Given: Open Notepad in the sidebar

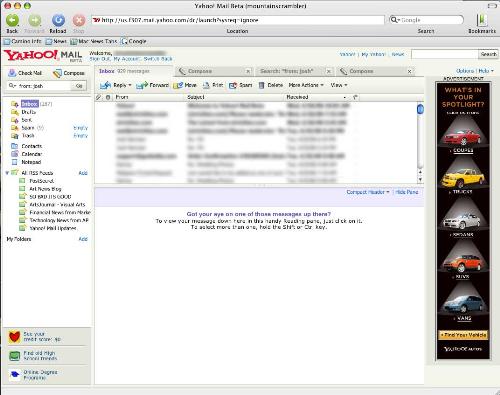Looking at the screenshot, I should pyautogui.click(x=31, y=162).
